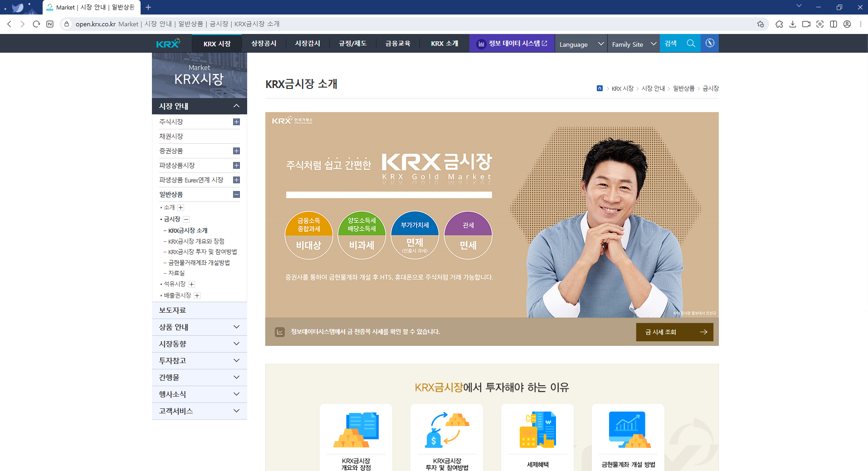Expand 파생상품시장 with plus icon
Image resolution: width=868 pixels, height=471 pixels.
(236, 165)
